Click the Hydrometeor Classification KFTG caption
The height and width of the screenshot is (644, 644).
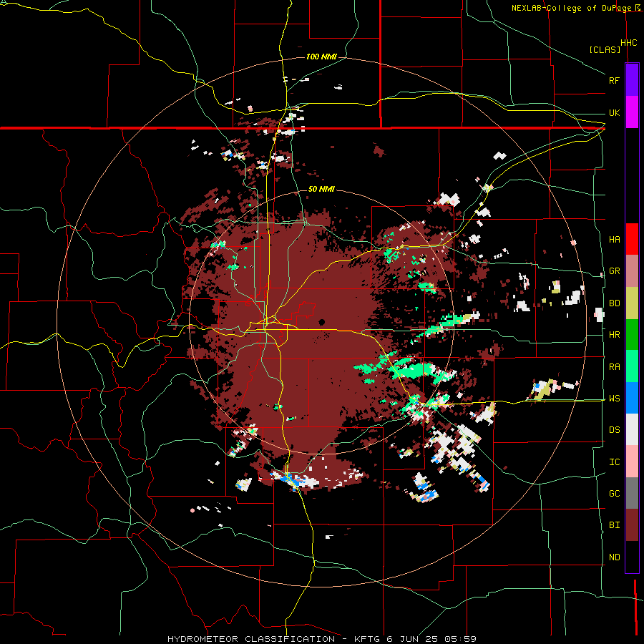point(321,639)
